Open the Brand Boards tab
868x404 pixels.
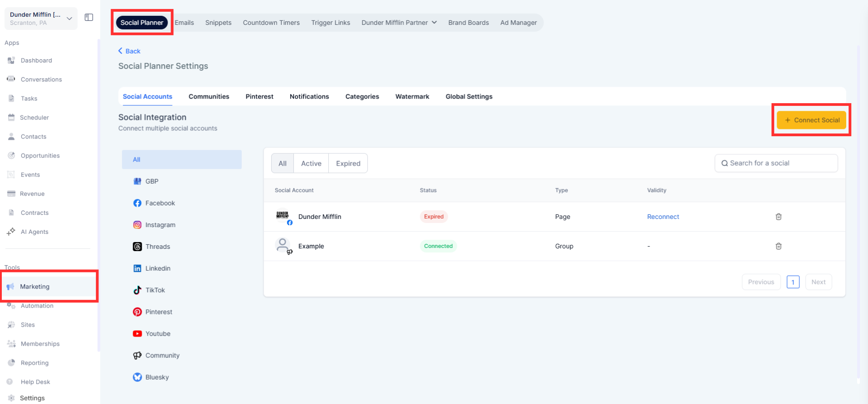[x=469, y=23]
